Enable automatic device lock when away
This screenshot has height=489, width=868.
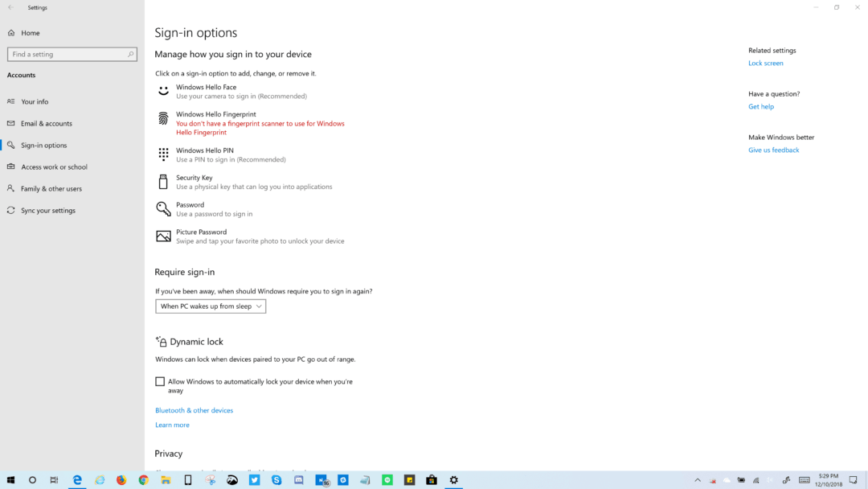click(x=160, y=381)
